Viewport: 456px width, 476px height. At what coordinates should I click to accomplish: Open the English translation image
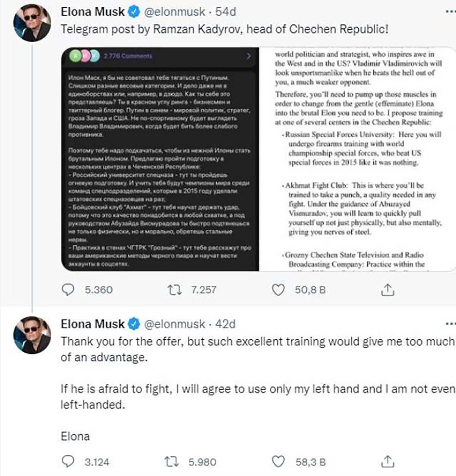[357, 160]
